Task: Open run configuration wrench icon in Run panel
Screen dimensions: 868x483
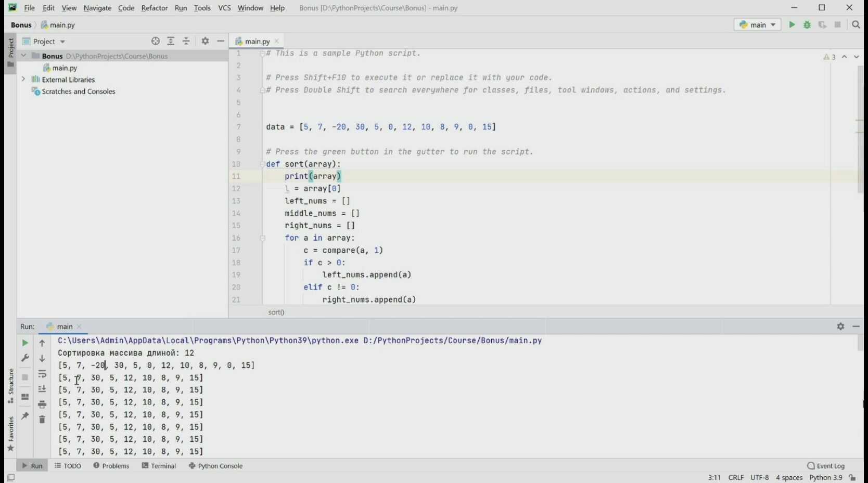Action: (25, 358)
